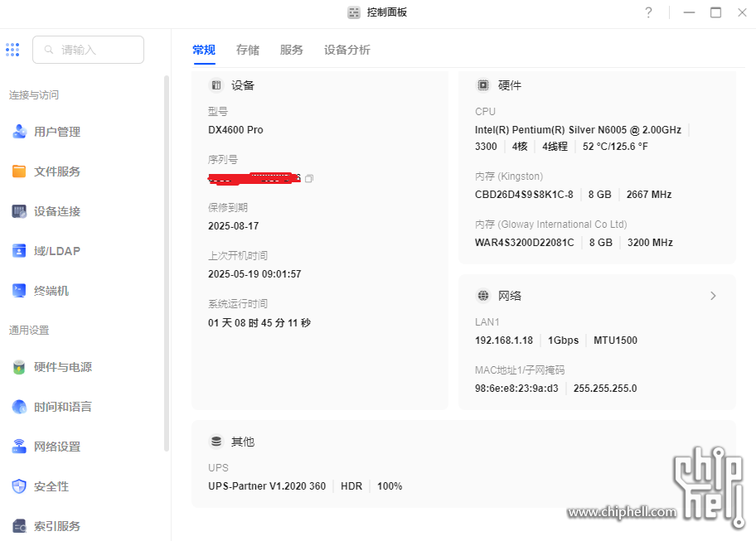Close the Control Panel window

743,12
